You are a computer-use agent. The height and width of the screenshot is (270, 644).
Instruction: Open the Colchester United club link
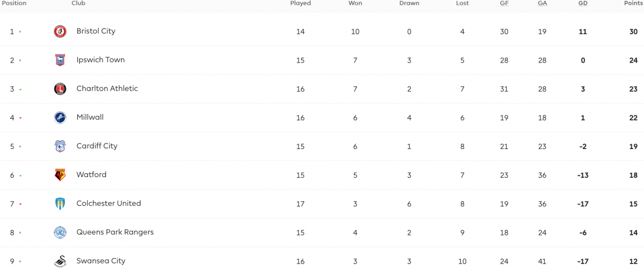click(x=109, y=204)
